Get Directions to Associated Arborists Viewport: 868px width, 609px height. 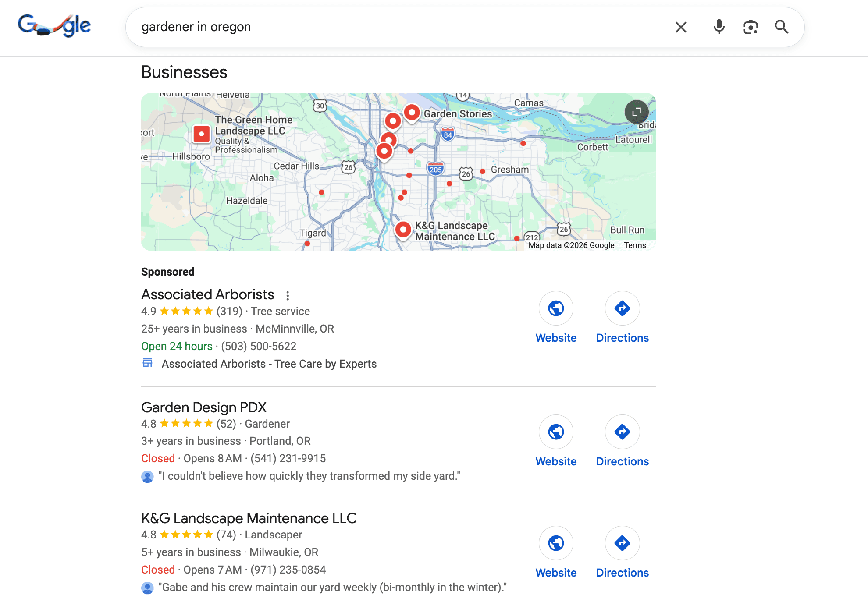coord(622,308)
